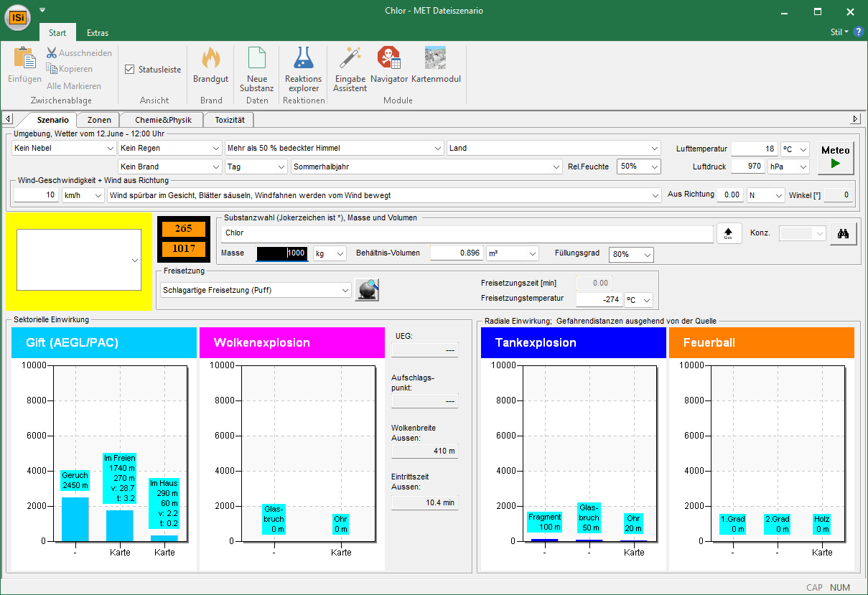This screenshot has width=868, height=595.
Task: Run the Meteo play button
Action: [x=835, y=157]
